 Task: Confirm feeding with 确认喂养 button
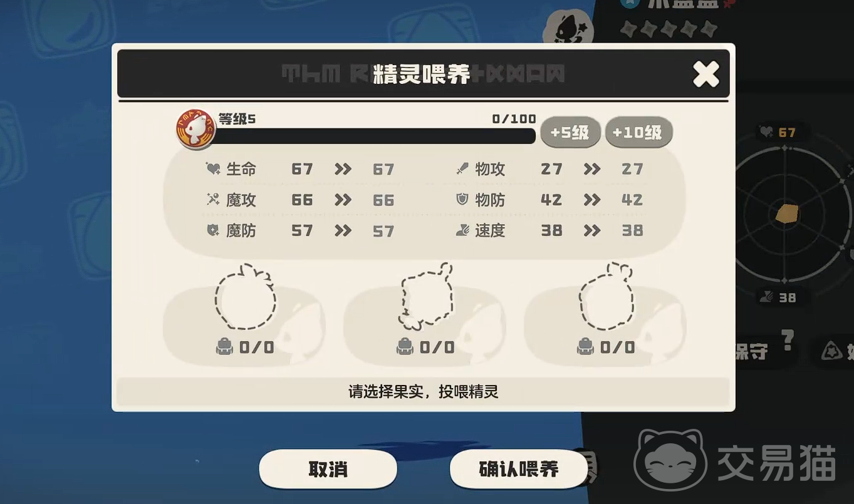518,469
